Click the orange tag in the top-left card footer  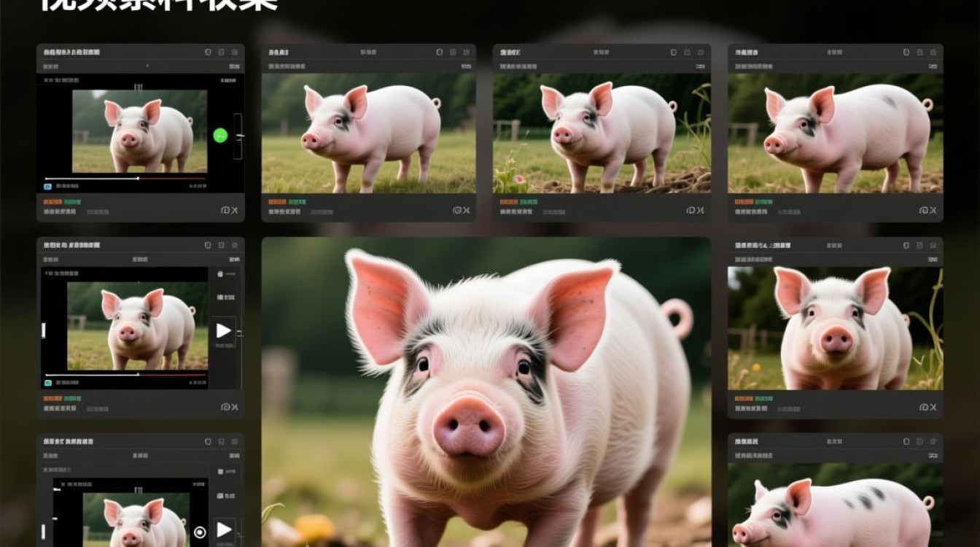point(52,201)
